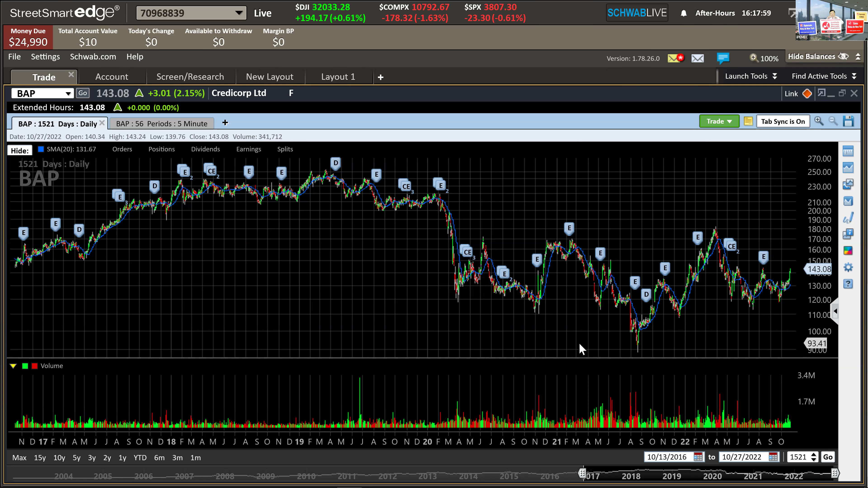Open the blue chat message icon
The height and width of the screenshot is (488, 868).
tap(723, 58)
